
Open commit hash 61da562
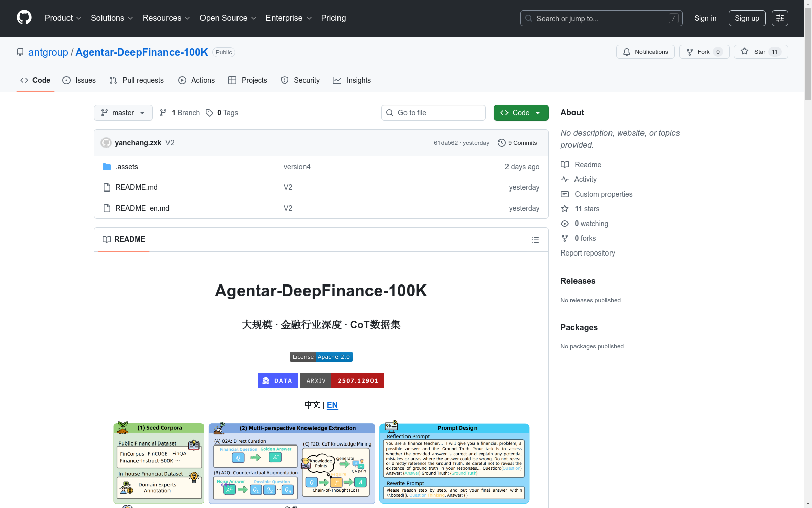pyautogui.click(x=446, y=143)
